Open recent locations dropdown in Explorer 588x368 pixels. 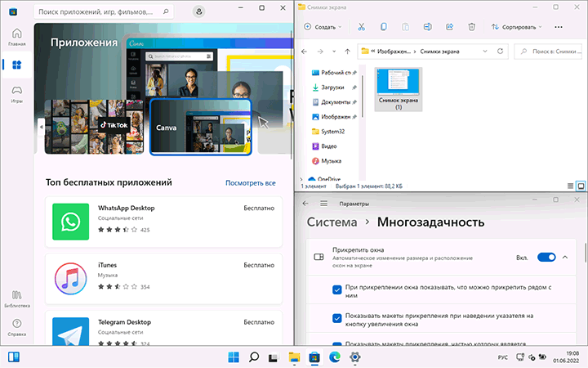click(334, 52)
